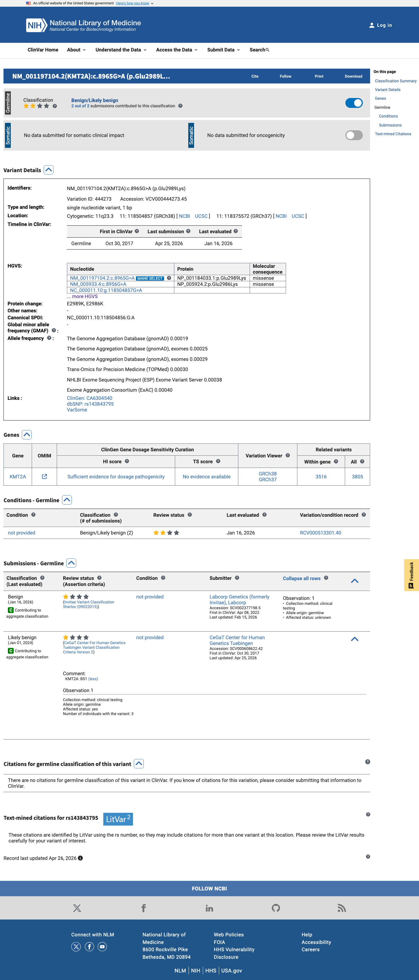Click help icon beside First in ClinVar
Screen dimensions: 419x980
click(x=137, y=231)
